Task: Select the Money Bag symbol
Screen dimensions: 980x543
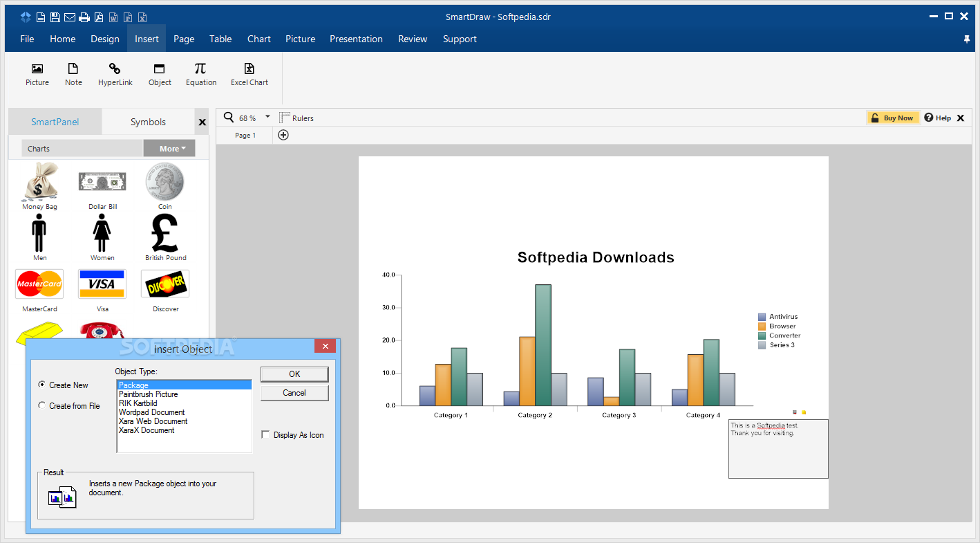Action: (x=40, y=185)
